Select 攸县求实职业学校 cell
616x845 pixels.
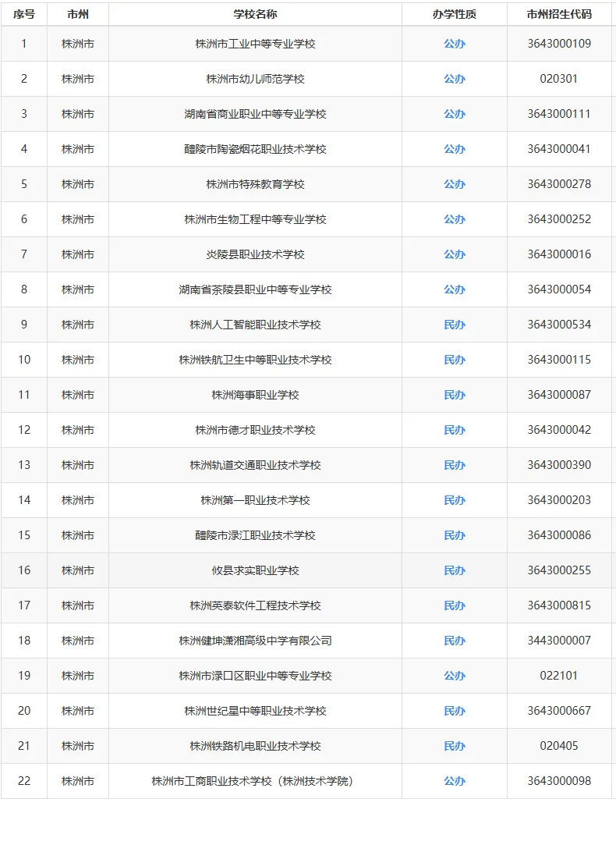tap(255, 570)
